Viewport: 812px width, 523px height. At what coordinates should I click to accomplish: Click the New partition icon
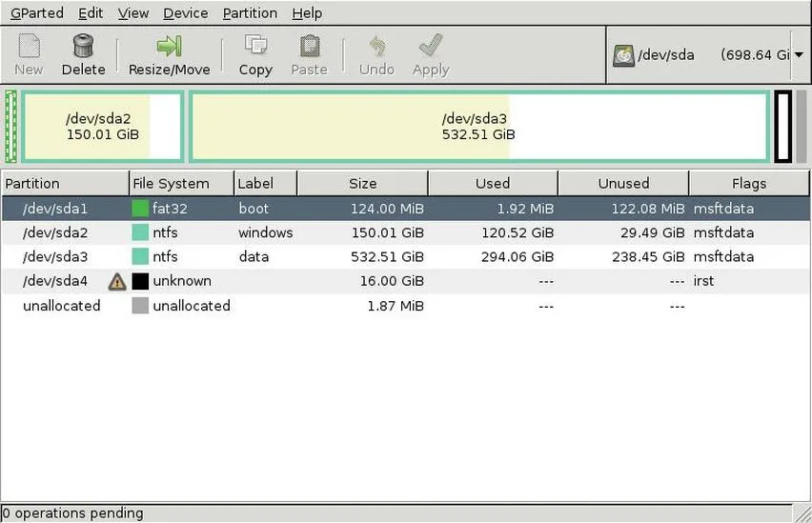(29, 46)
